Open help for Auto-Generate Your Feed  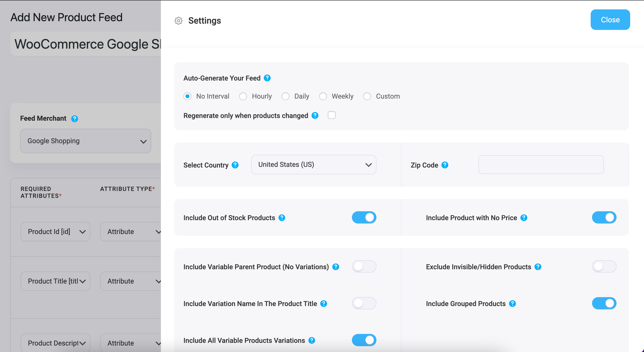pyautogui.click(x=267, y=78)
